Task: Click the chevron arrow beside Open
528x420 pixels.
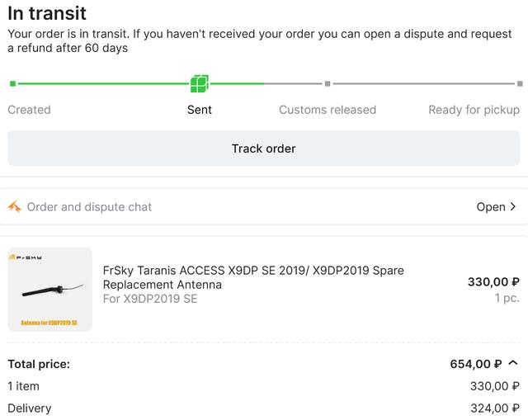Action: (514, 207)
